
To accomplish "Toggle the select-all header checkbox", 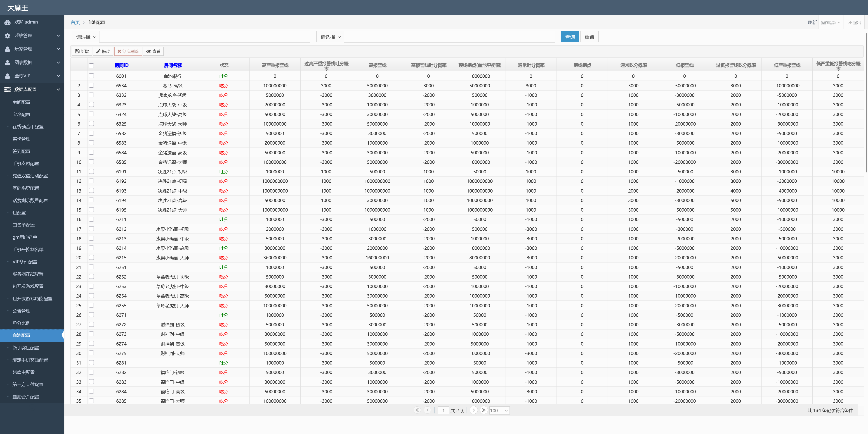I will click(x=91, y=65).
